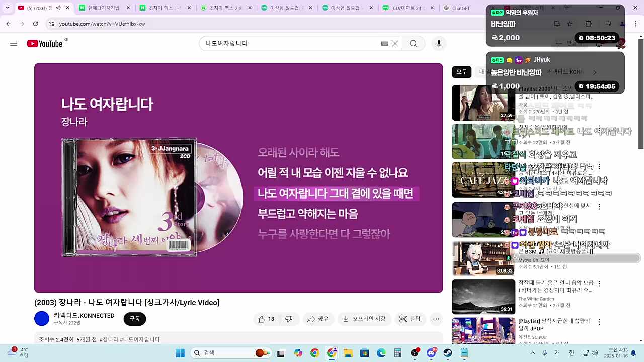Open the 27:59 playlist video thumbnail

point(484,103)
